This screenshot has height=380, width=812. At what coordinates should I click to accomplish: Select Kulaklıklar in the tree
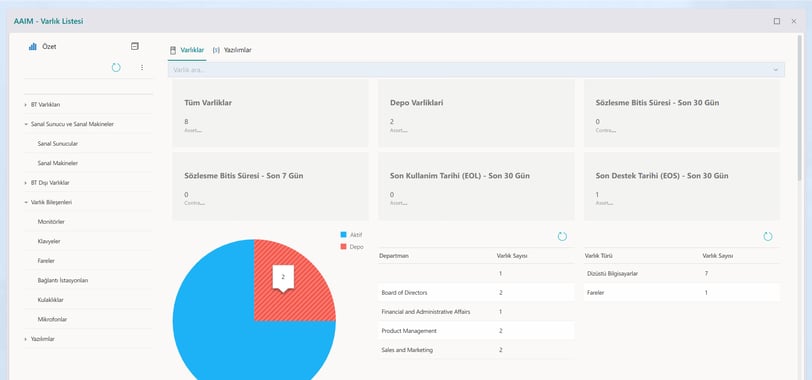(x=51, y=300)
